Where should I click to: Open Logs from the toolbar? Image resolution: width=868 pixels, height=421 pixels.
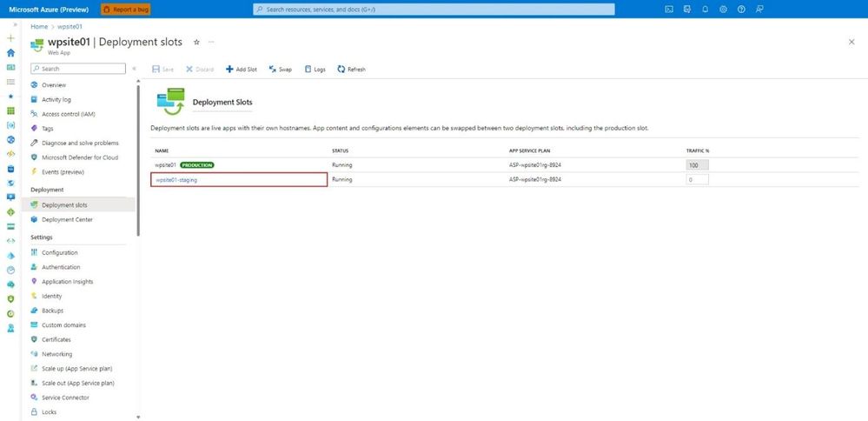coord(315,70)
